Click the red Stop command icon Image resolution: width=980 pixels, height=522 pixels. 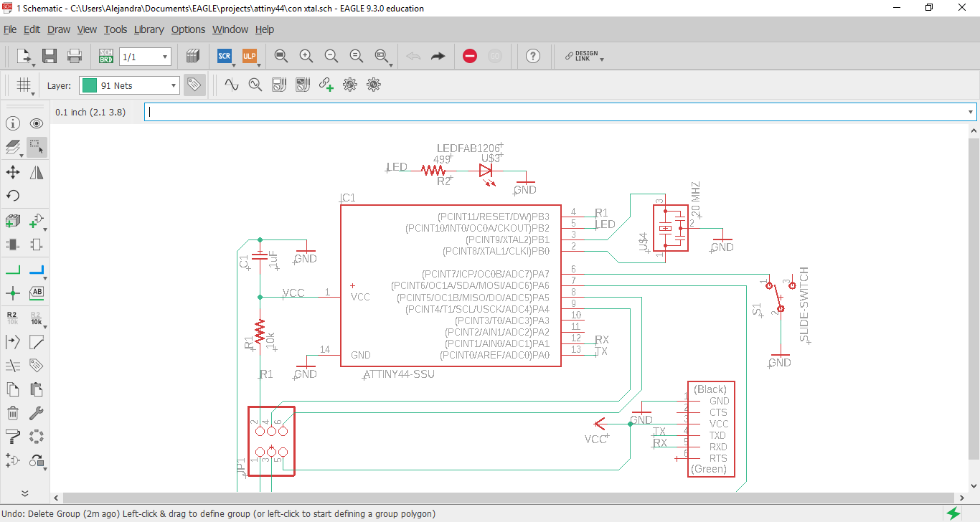pos(470,56)
